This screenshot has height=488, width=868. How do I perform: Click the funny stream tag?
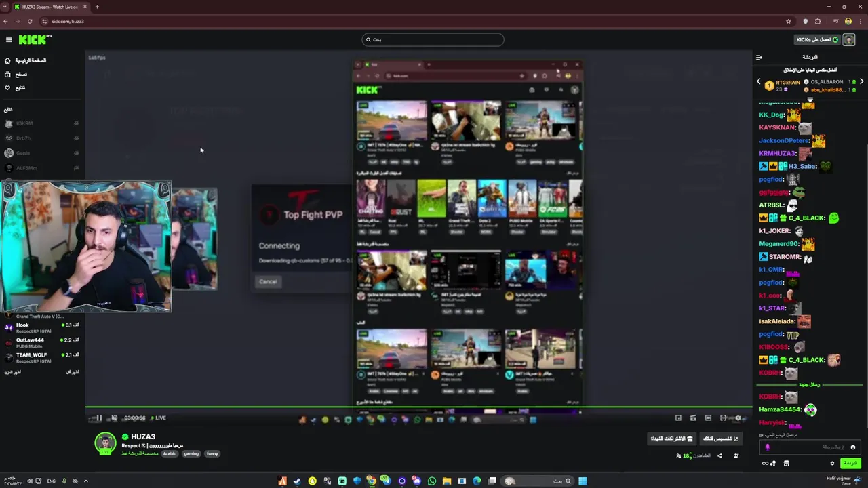(212, 453)
